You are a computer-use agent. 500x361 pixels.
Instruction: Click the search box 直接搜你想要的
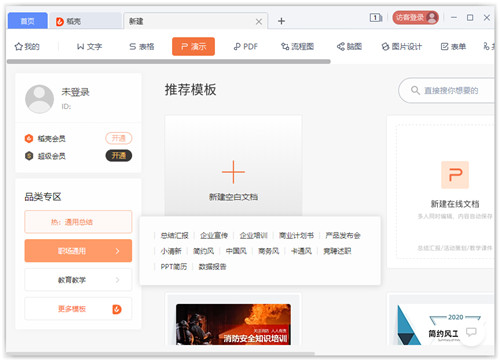pos(447,90)
